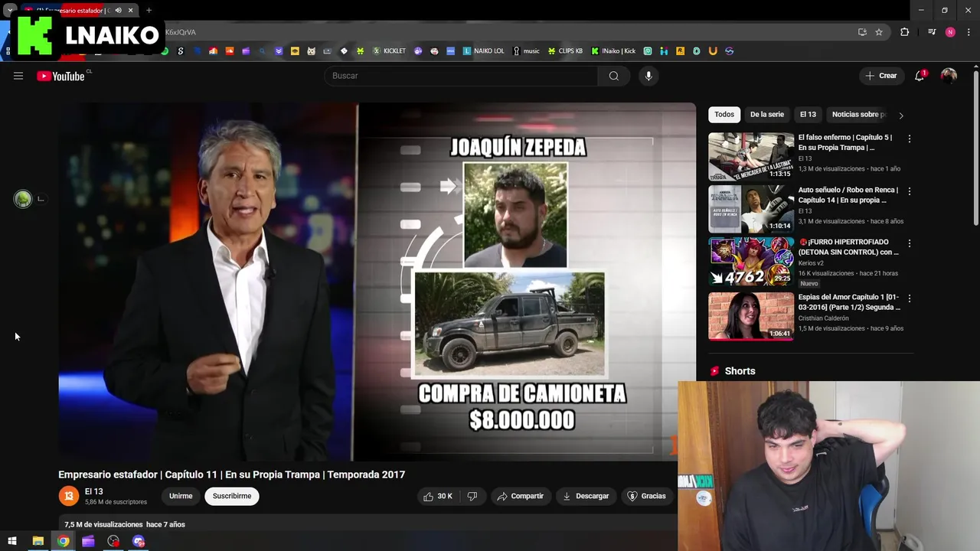Click the Shorts section heading
The image size is (980, 551).
tap(740, 371)
